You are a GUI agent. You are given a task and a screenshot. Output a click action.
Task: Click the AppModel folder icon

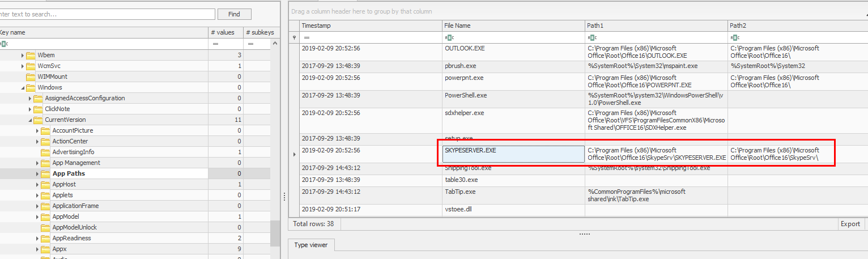45,216
